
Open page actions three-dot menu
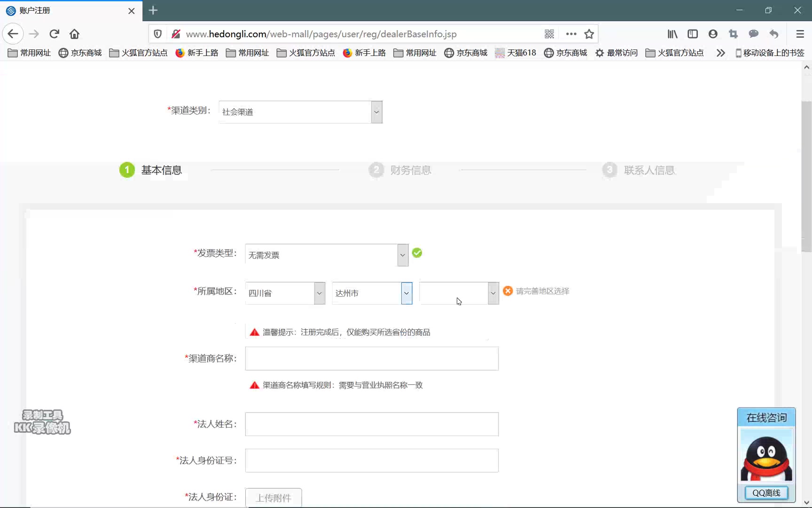pyautogui.click(x=571, y=34)
